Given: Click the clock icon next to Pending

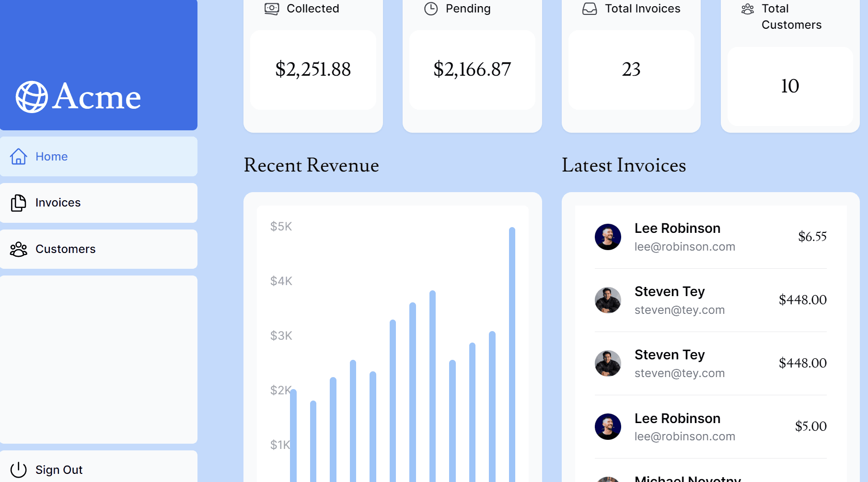Looking at the screenshot, I should pyautogui.click(x=430, y=8).
